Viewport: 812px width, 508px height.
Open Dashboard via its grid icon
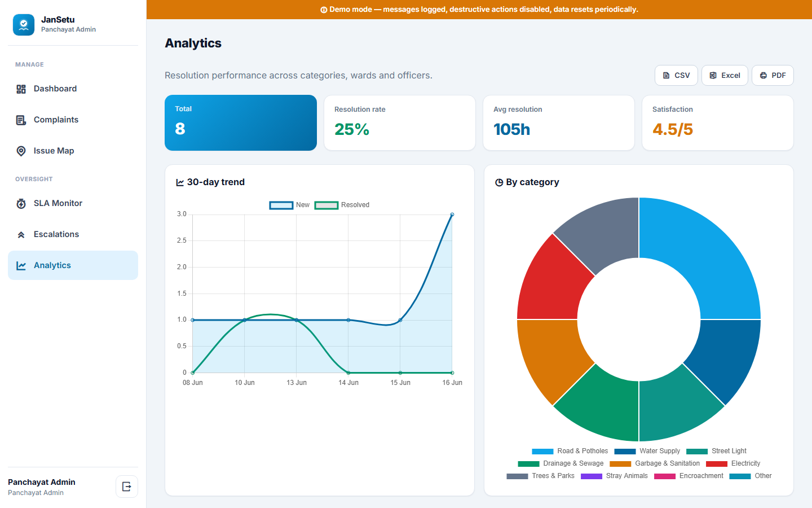pyautogui.click(x=21, y=89)
